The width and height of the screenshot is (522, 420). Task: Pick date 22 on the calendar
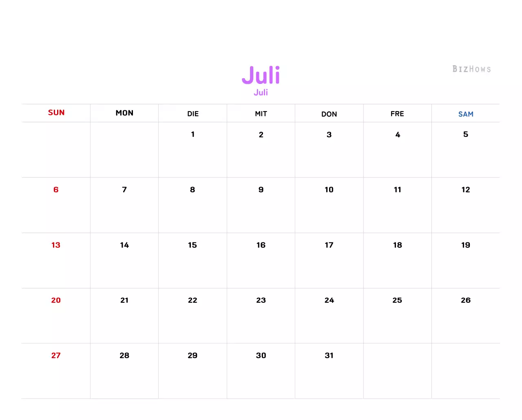192,300
